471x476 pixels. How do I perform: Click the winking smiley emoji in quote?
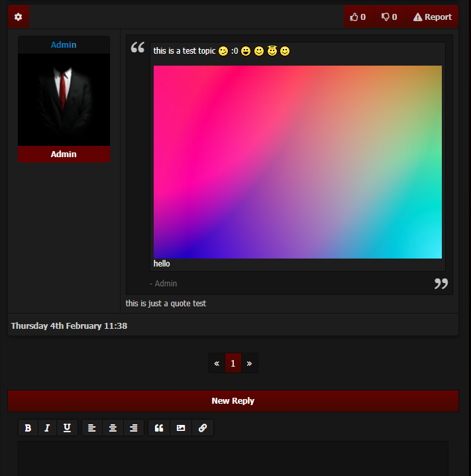pyautogui.click(x=223, y=51)
